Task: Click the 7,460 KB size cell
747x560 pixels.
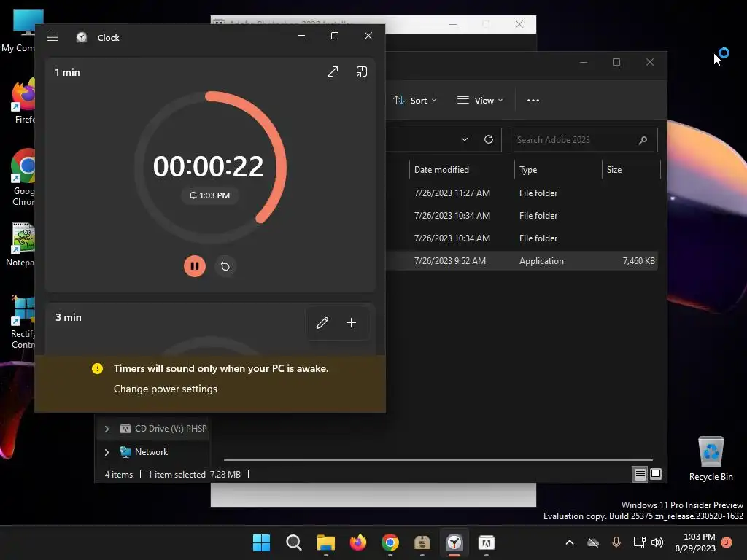Action: pyautogui.click(x=638, y=261)
